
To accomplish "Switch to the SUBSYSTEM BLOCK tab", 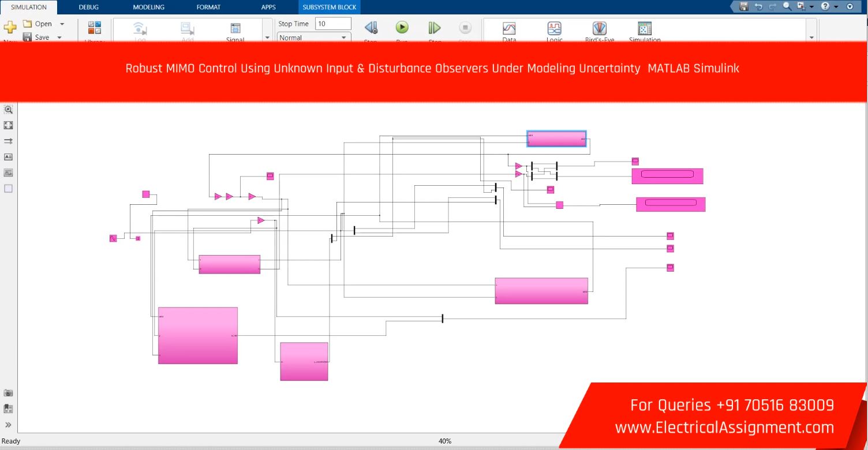I will (x=330, y=7).
